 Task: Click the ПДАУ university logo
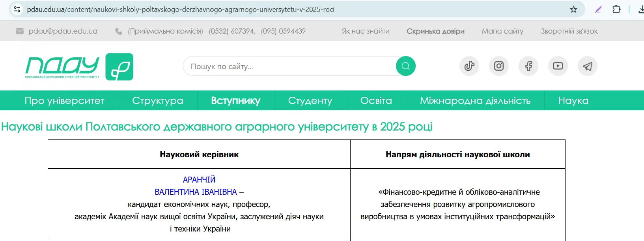(x=79, y=67)
